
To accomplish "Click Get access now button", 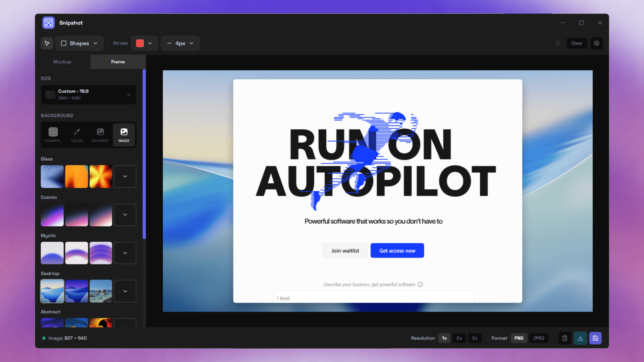I will tap(397, 251).
